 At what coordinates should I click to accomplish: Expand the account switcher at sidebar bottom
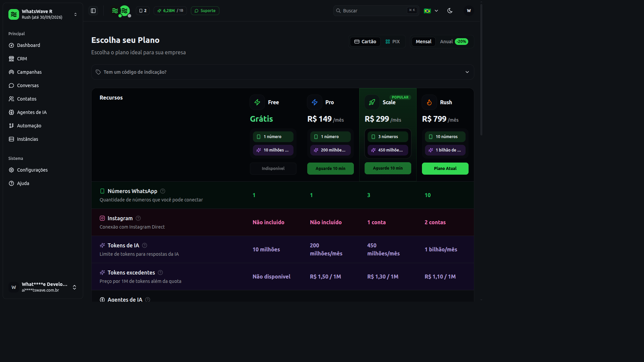[x=43, y=287]
